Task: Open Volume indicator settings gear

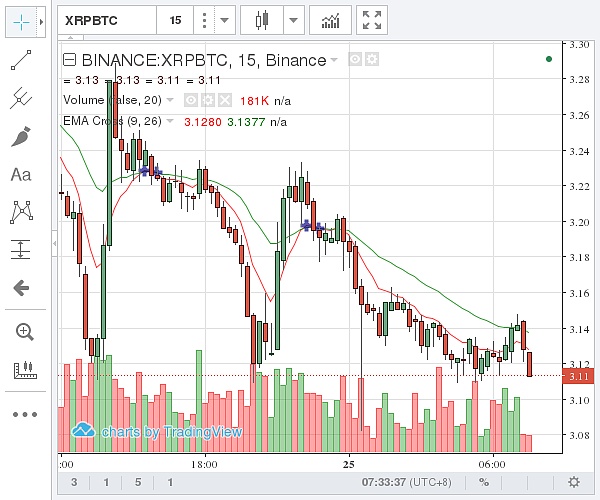Action: [x=208, y=100]
